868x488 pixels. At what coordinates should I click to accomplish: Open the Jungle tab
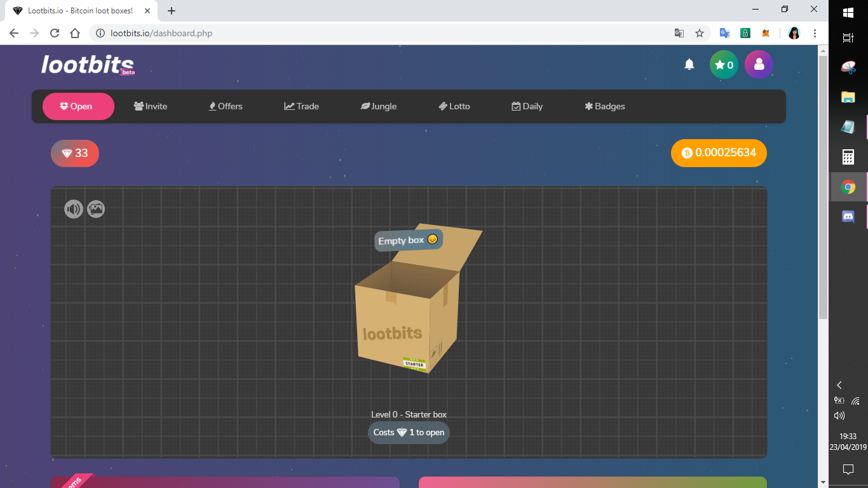tap(379, 106)
